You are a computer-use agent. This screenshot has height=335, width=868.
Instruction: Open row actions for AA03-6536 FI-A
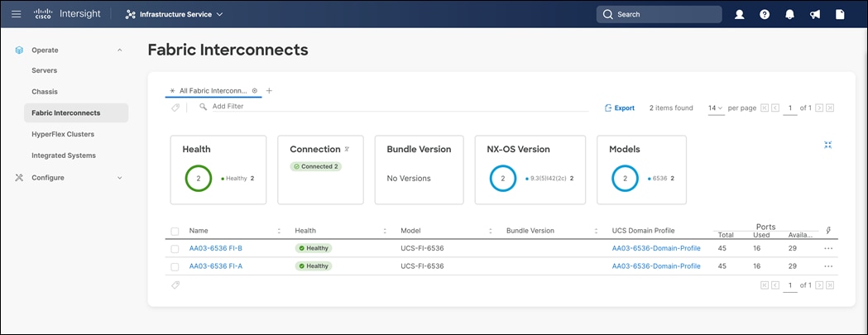828,266
